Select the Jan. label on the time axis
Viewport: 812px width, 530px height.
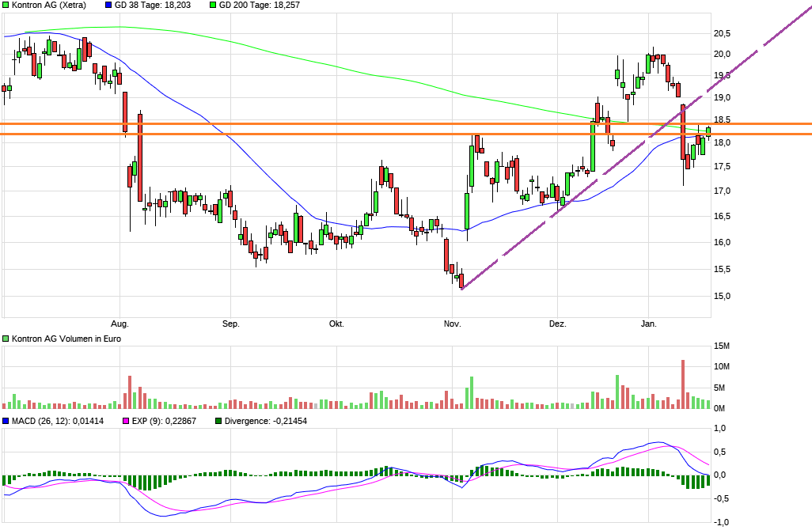click(x=648, y=323)
